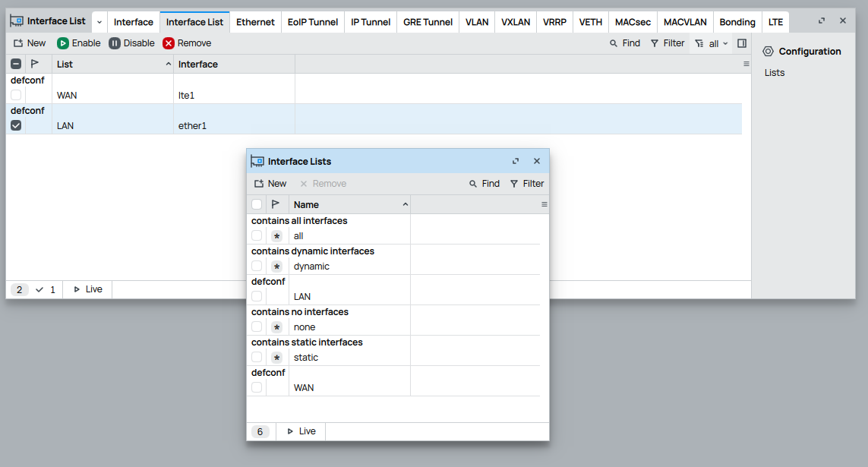Open the column menu icon in Interface Lists dialog
The width and height of the screenshot is (868, 467).
(x=544, y=205)
